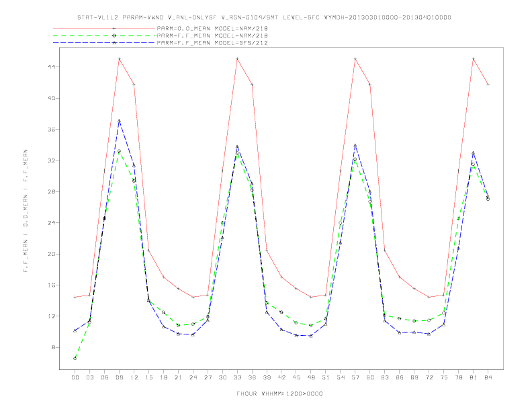This screenshot has height=411, width=532.
Task: Click x-axis forecast hour label 66
Action: coord(400,377)
